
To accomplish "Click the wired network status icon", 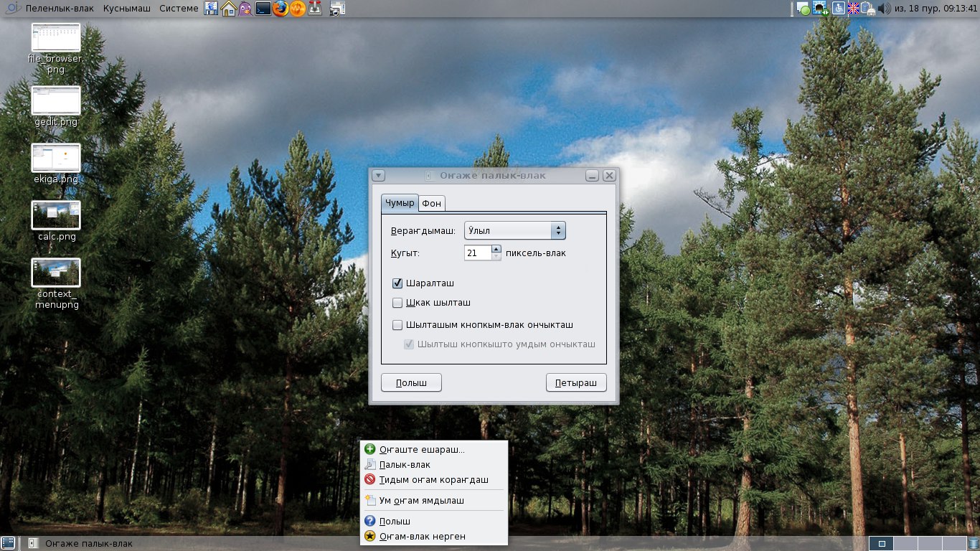I will [x=821, y=9].
